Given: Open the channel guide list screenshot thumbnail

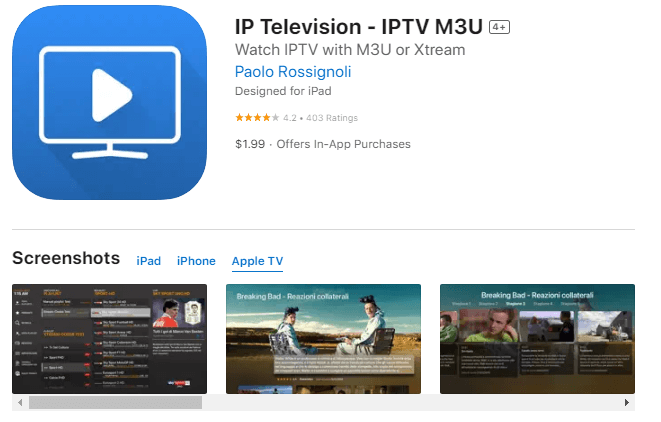Looking at the screenshot, I should [109, 339].
